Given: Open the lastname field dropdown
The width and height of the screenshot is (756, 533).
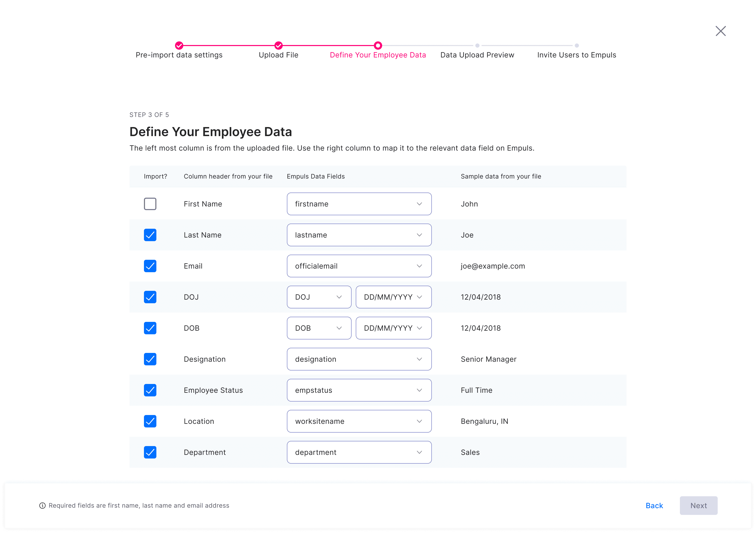Looking at the screenshot, I should [x=359, y=235].
